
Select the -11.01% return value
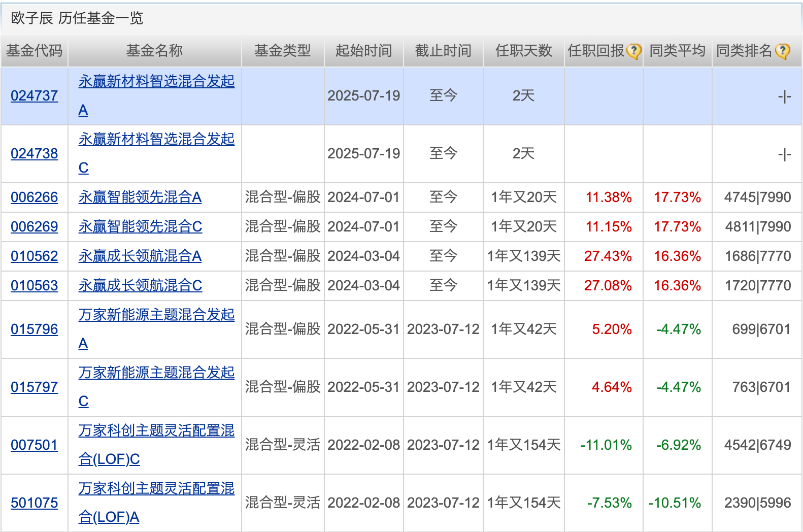click(606, 445)
